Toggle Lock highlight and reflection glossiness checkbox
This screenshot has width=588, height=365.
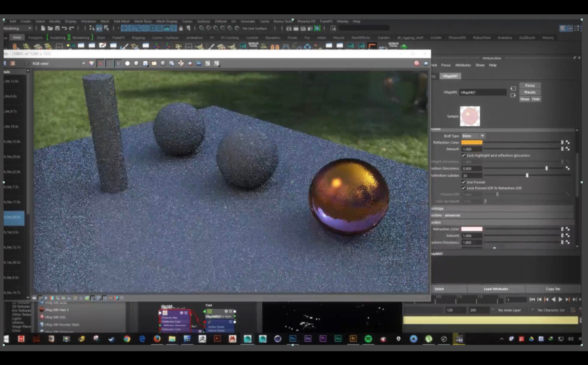click(463, 156)
